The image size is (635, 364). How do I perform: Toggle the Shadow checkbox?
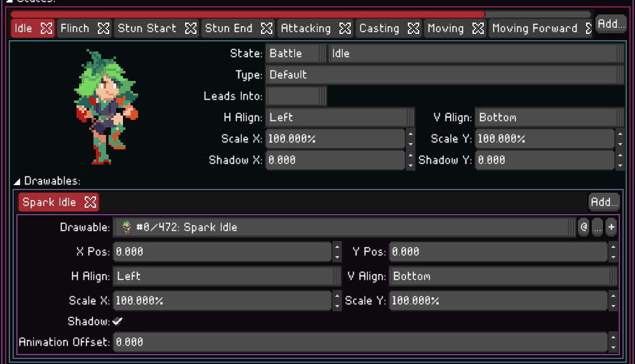point(117,321)
